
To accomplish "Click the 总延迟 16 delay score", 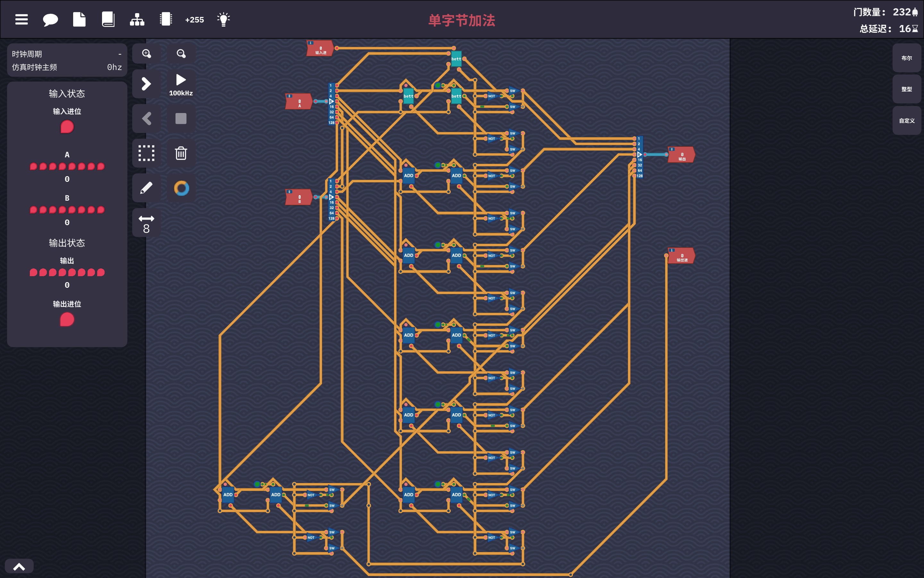I will (x=888, y=29).
